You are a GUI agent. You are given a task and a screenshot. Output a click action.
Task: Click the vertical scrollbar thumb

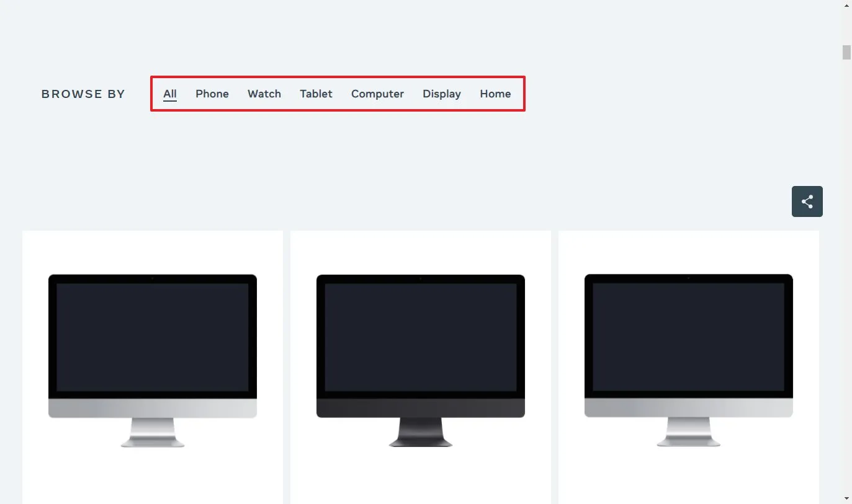point(846,52)
